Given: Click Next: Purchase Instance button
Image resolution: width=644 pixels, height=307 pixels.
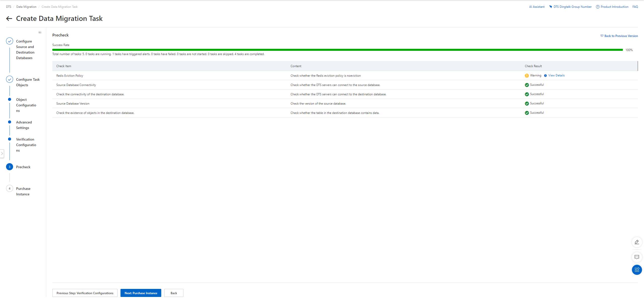Looking at the screenshot, I should click(x=141, y=293).
